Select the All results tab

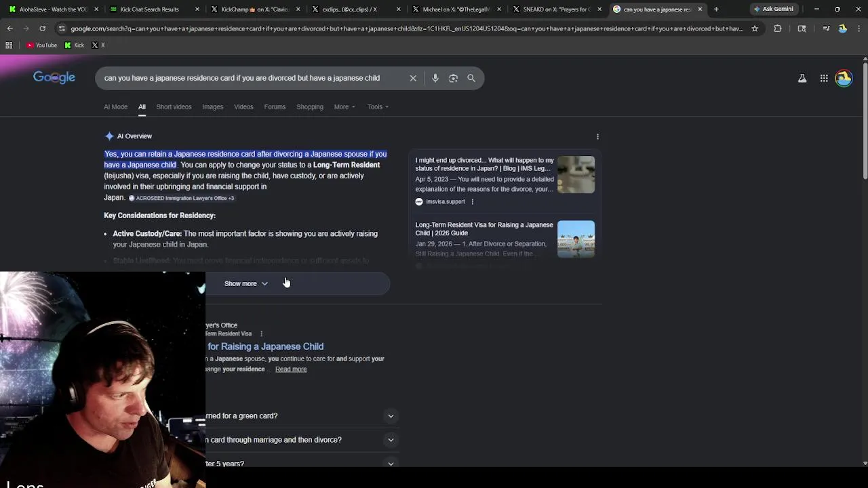[142, 106]
